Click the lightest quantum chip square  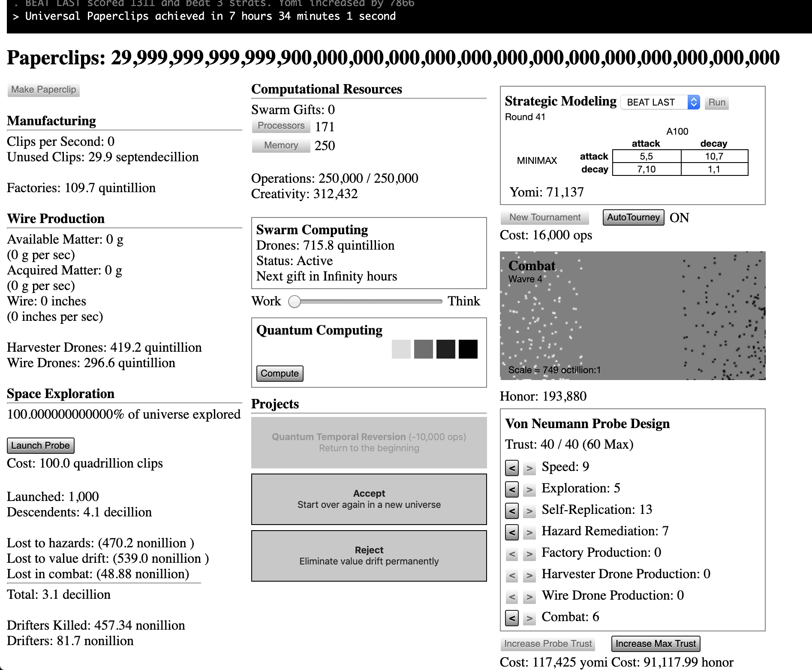click(401, 349)
